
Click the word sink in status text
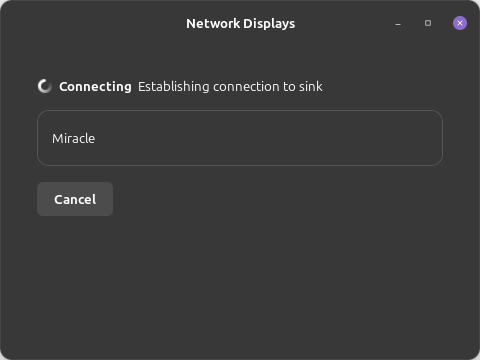[311, 87]
